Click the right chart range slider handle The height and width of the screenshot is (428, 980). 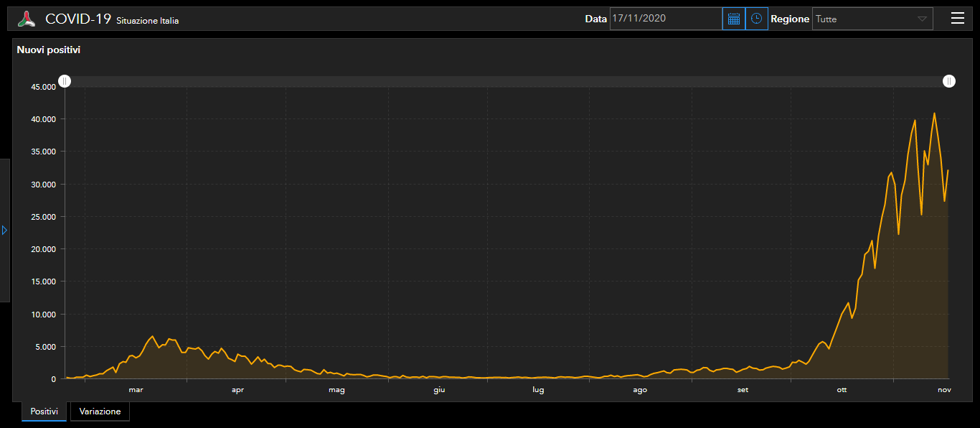948,82
